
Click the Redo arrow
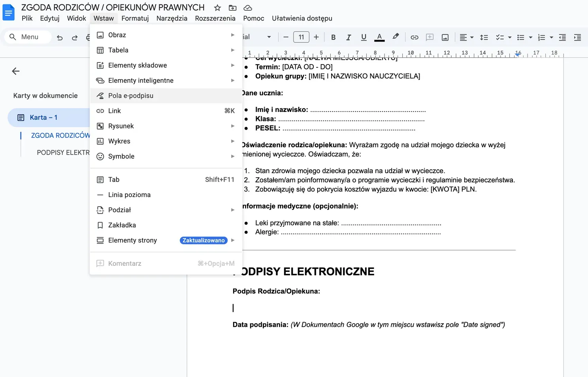pyautogui.click(x=75, y=37)
